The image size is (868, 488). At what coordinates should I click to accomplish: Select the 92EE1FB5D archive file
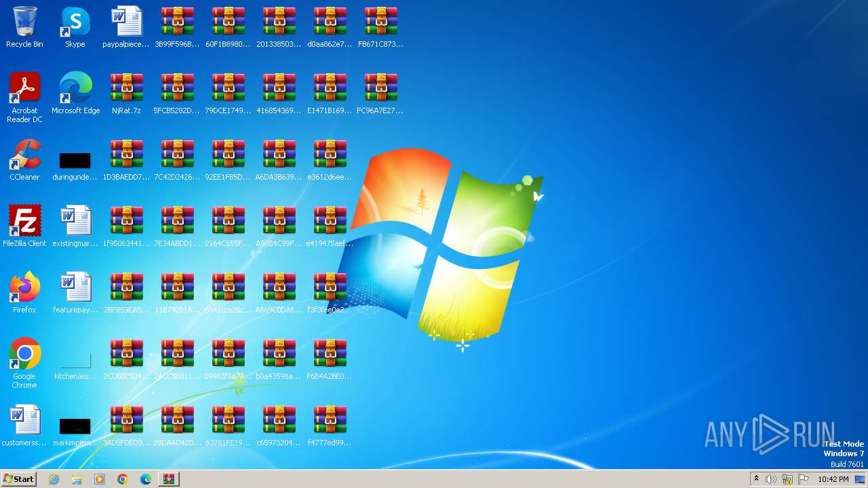click(228, 160)
